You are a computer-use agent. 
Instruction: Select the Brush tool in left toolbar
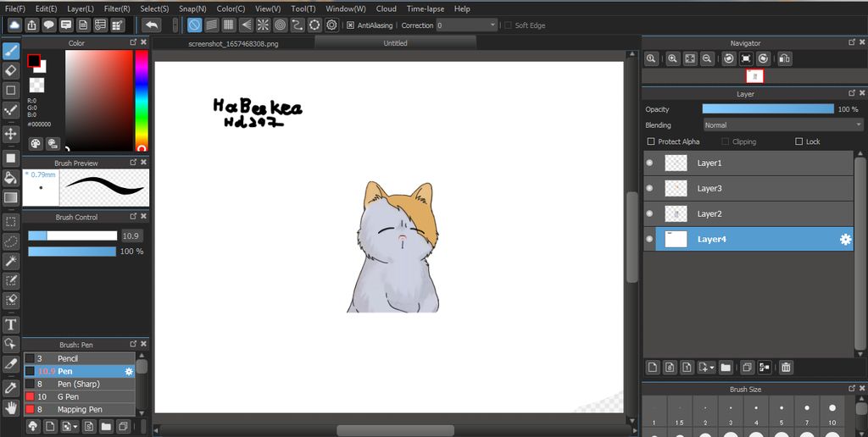[x=10, y=51]
